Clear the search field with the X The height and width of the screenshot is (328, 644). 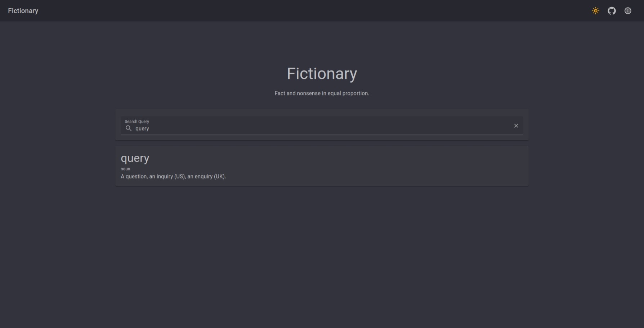[x=516, y=126]
